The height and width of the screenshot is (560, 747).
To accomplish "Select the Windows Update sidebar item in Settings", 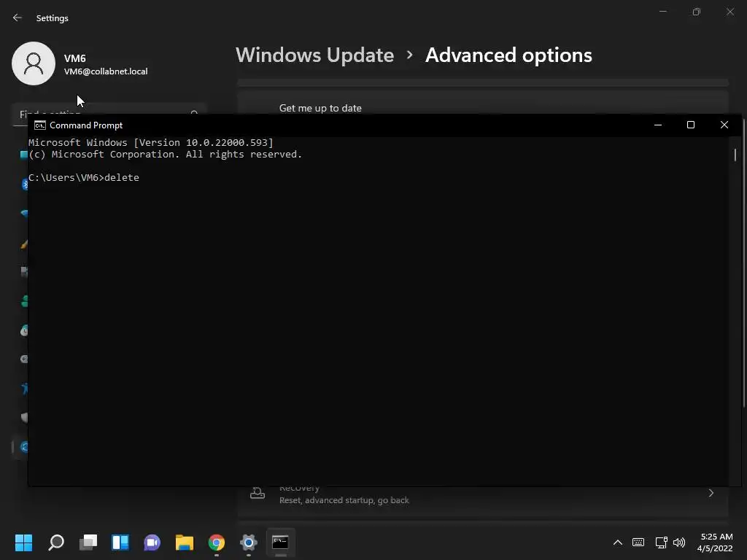I will tap(21, 447).
